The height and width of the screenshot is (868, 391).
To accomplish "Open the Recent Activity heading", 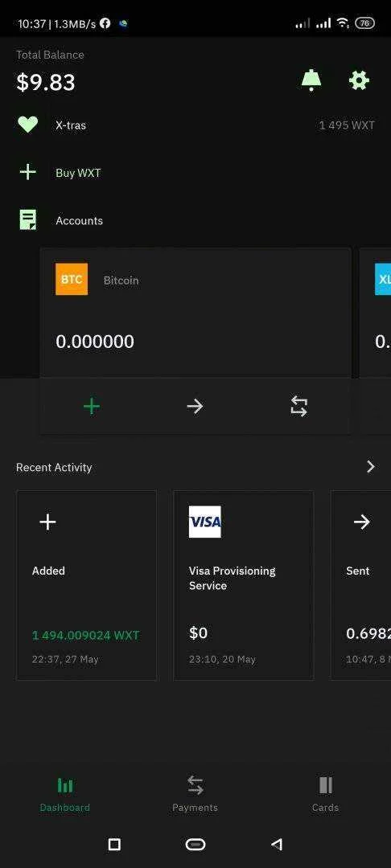I will point(54,467).
